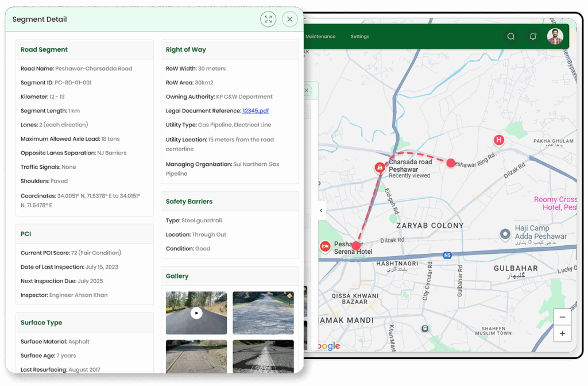Expand the Segment Detail panel to fullscreen
588x386 pixels.
[268, 20]
